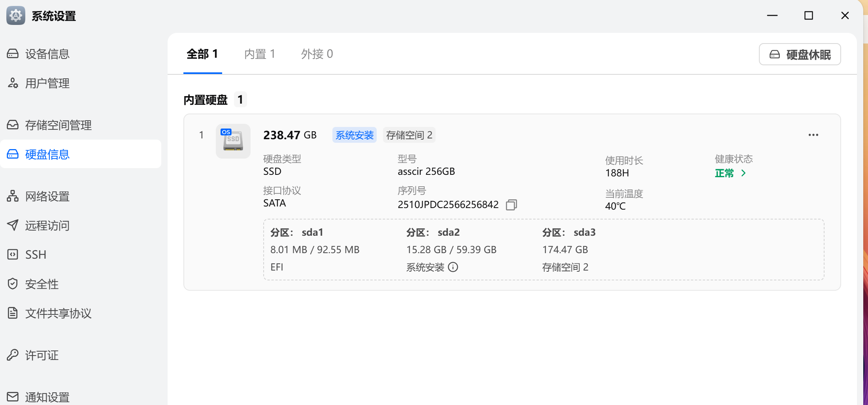The image size is (868, 405).
Task: Open the SSH terminal icon
Action: [13, 254]
